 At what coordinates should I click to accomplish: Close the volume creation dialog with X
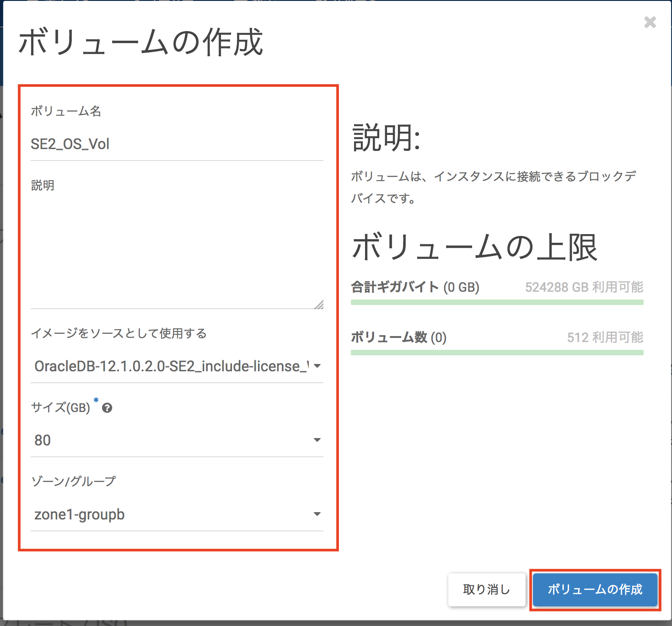click(650, 22)
